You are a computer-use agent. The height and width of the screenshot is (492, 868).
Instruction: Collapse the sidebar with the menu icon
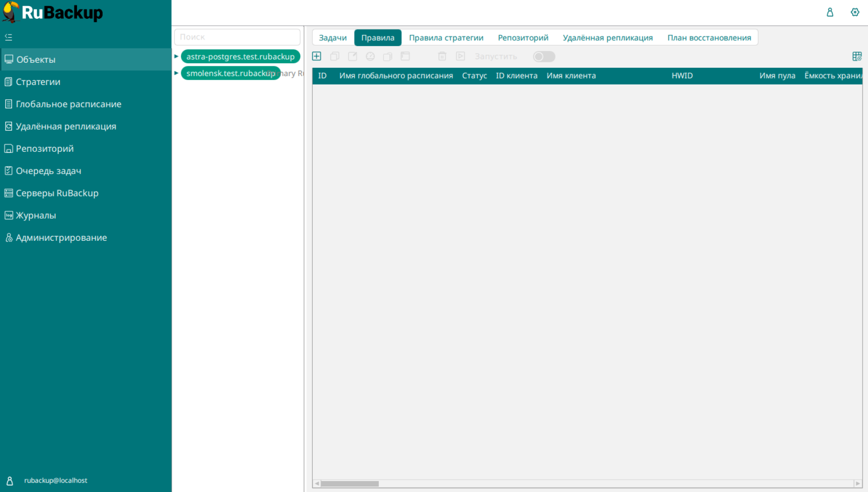click(8, 37)
